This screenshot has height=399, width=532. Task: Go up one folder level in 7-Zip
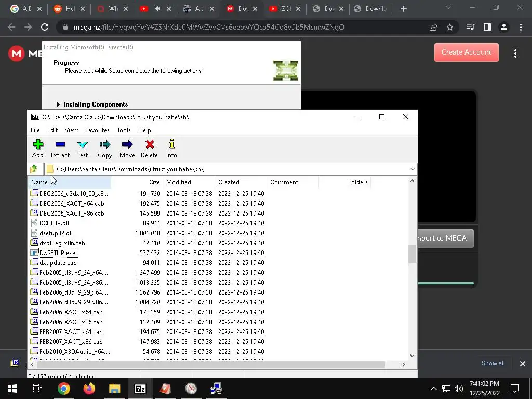(x=34, y=169)
